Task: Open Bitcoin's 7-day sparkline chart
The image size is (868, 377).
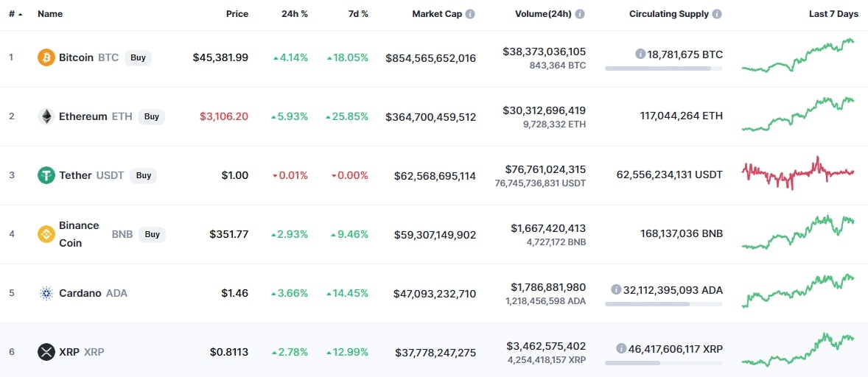Action: [798, 55]
